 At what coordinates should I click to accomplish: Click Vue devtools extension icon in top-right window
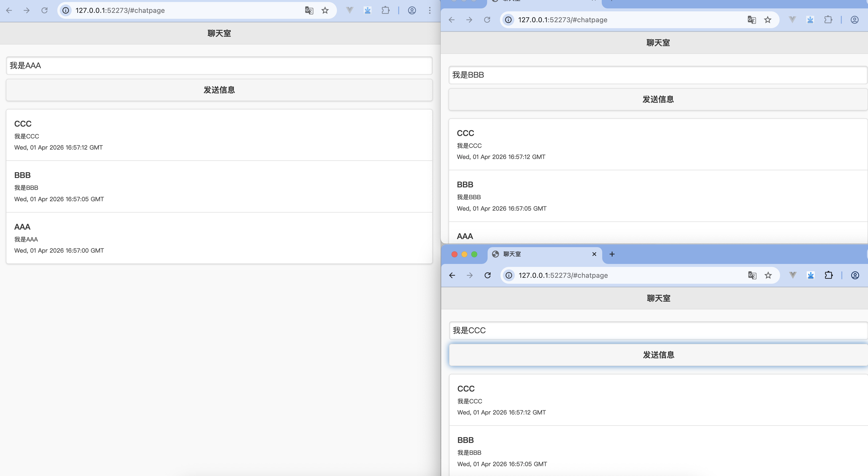click(x=792, y=20)
